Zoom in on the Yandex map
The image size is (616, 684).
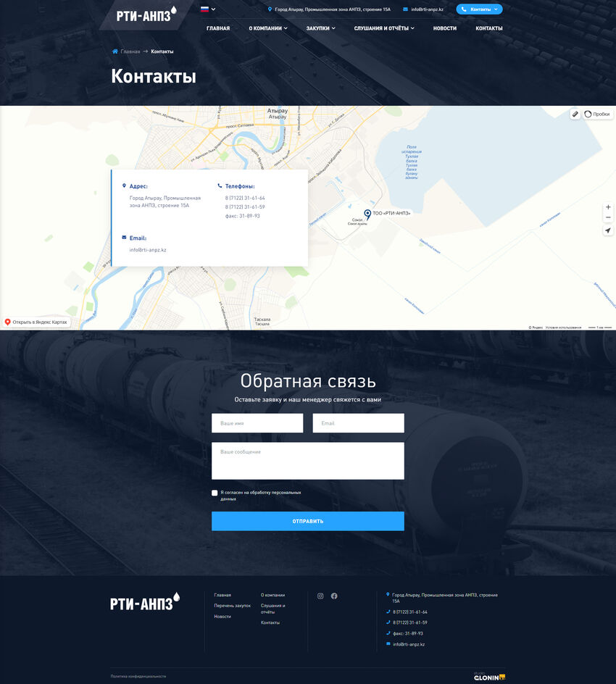tap(608, 207)
